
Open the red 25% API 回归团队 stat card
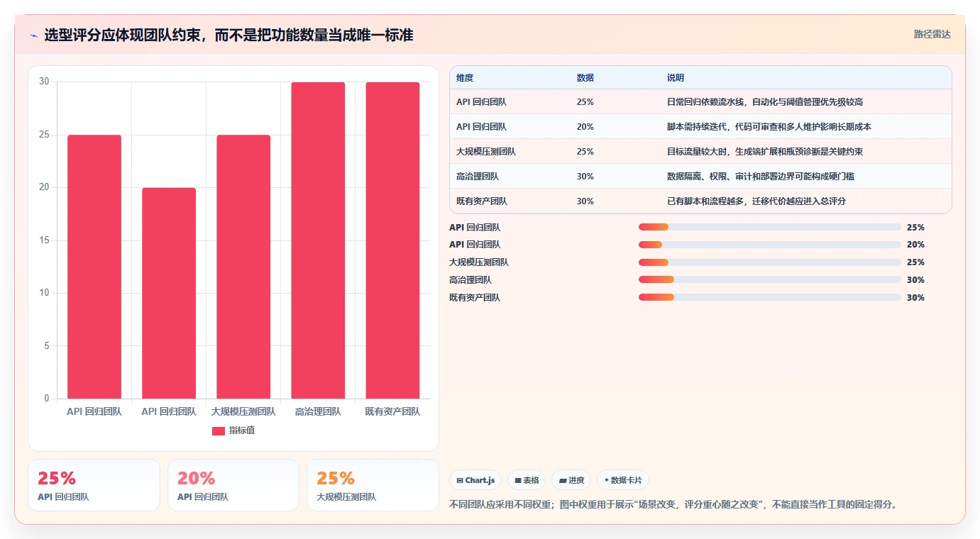(94, 485)
